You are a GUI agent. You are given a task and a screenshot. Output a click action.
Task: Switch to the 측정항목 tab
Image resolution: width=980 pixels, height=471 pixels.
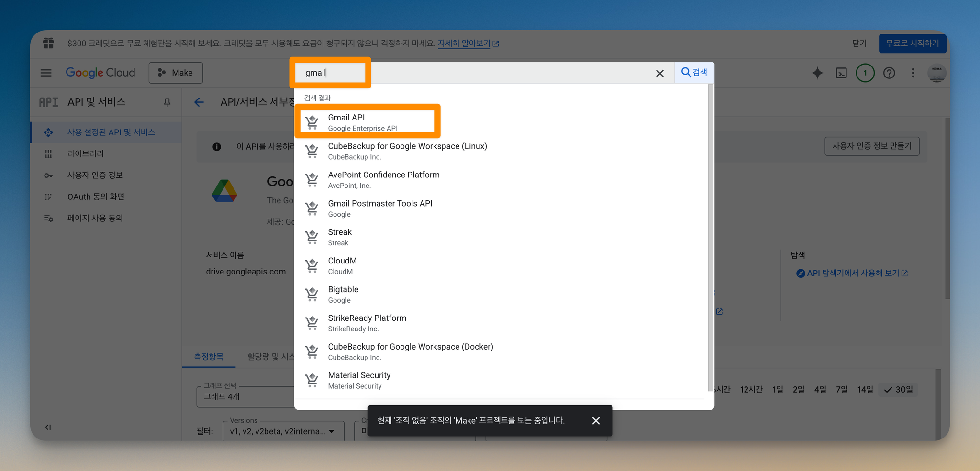(x=209, y=356)
